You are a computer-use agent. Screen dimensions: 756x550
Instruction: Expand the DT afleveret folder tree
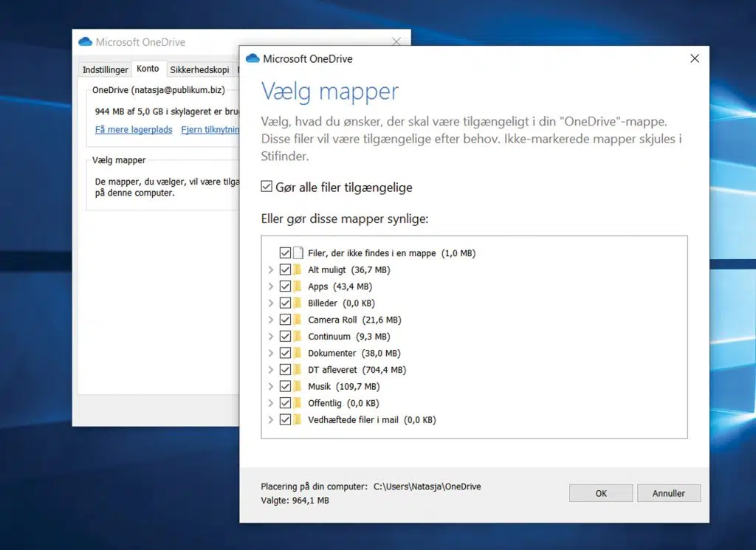(x=271, y=370)
